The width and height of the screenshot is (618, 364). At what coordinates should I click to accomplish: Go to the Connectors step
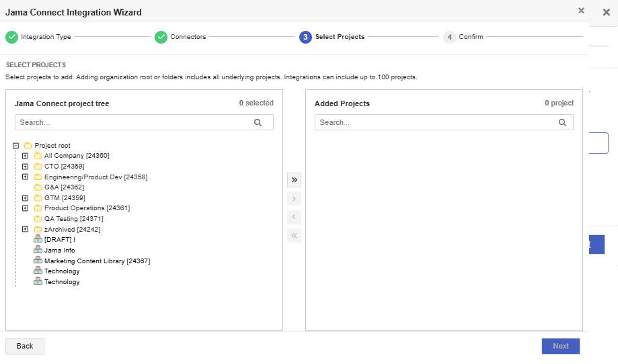click(x=188, y=36)
